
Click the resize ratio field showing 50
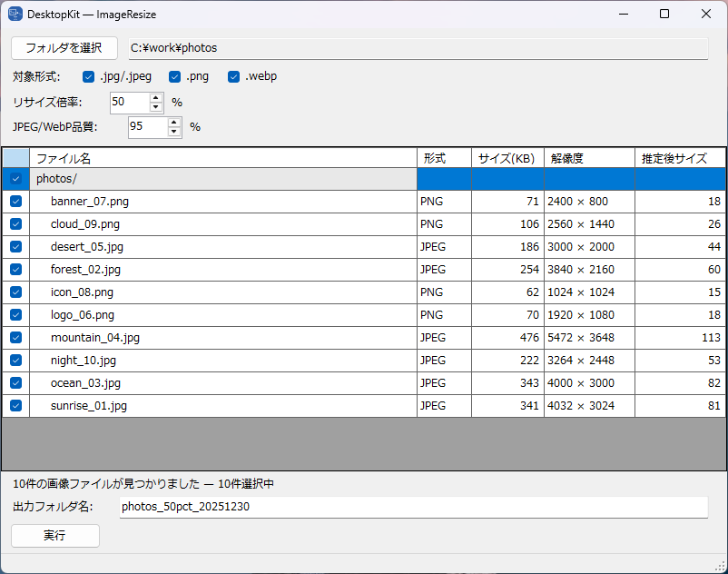(130, 102)
